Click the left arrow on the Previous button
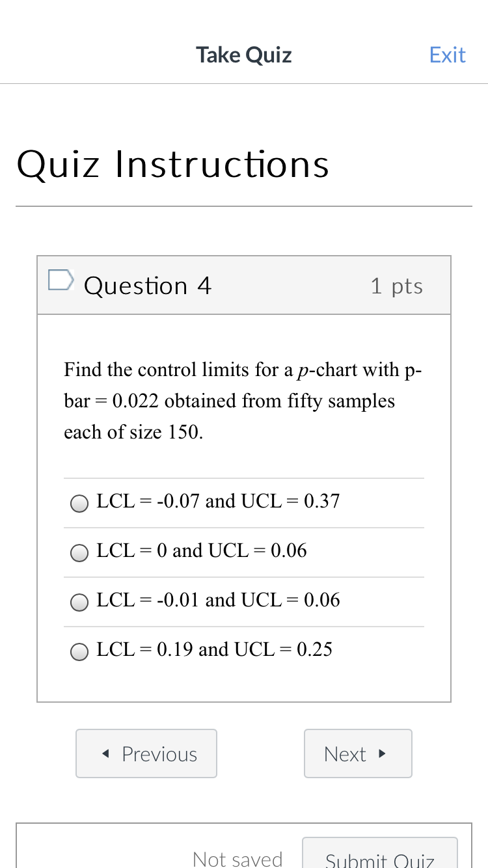 click(105, 753)
